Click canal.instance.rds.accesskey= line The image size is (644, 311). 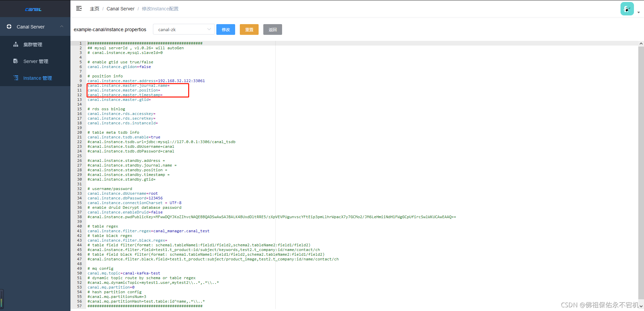(121, 114)
